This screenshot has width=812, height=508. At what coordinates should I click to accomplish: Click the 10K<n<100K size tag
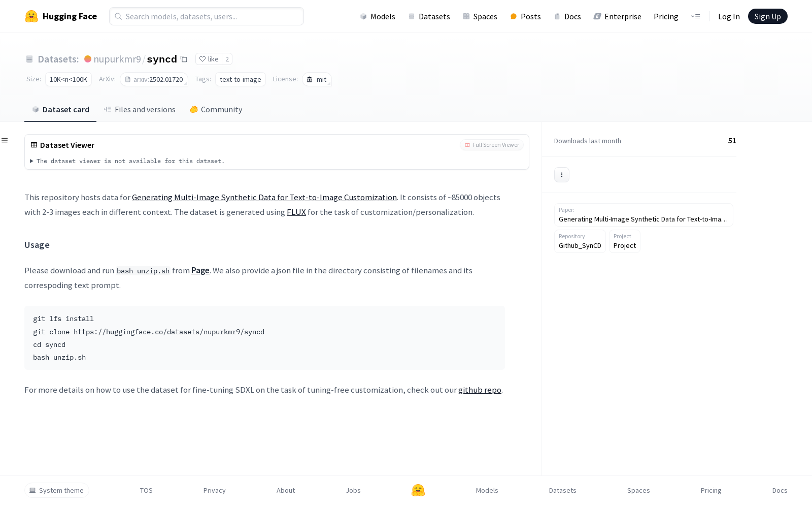69,79
